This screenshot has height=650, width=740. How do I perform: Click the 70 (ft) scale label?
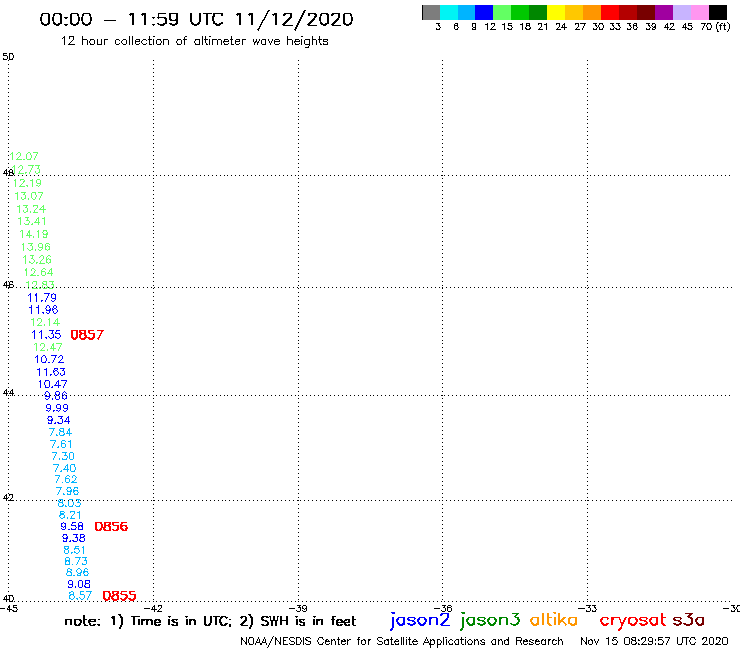pyautogui.click(x=715, y=26)
